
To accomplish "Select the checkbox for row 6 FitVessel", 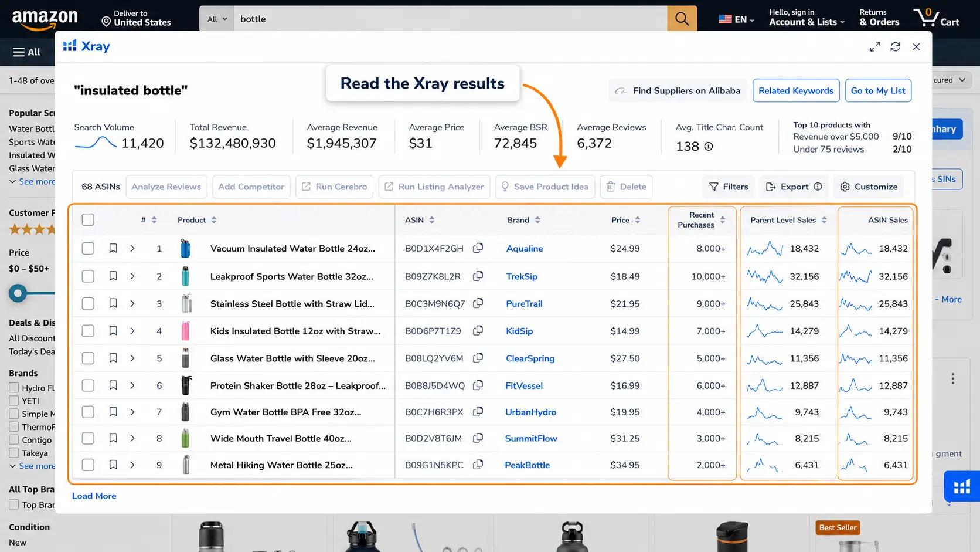I will [88, 385].
